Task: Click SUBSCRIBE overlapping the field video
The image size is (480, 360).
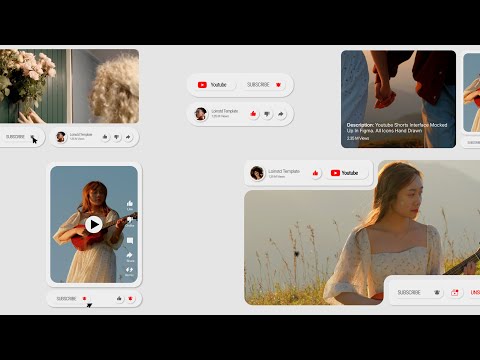Action: coord(409,293)
